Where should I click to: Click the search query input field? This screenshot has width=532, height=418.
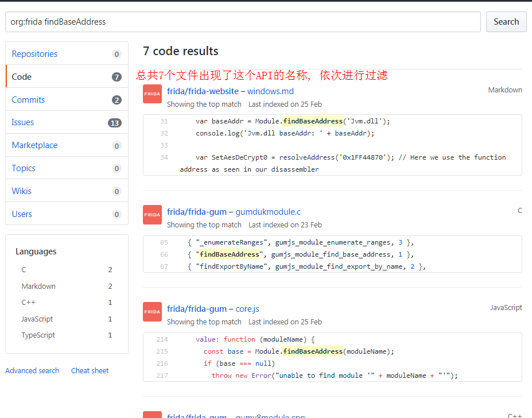(x=243, y=22)
